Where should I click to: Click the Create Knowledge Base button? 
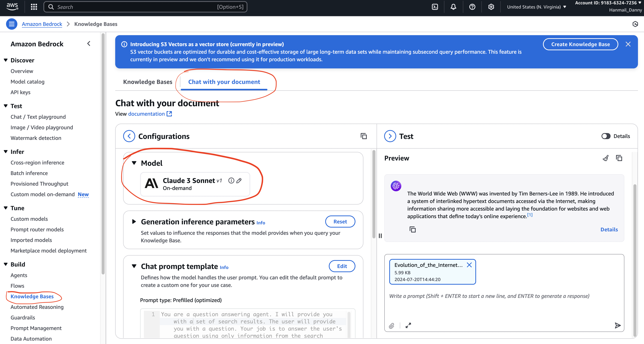tap(580, 44)
